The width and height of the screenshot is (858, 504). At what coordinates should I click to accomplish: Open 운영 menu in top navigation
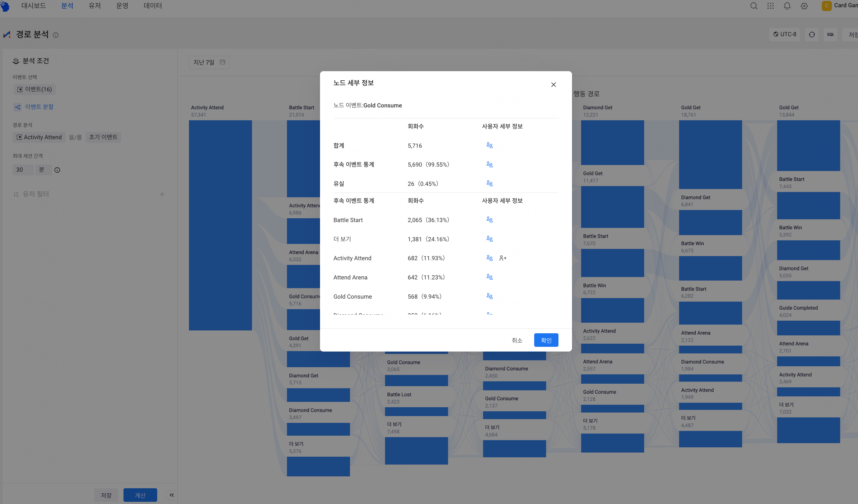click(122, 6)
